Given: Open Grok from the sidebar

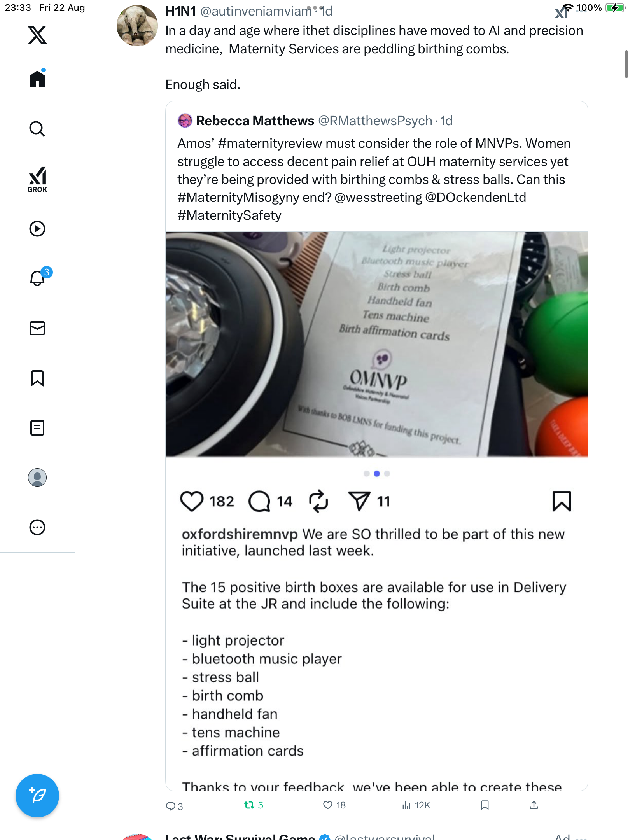Looking at the screenshot, I should [37, 179].
